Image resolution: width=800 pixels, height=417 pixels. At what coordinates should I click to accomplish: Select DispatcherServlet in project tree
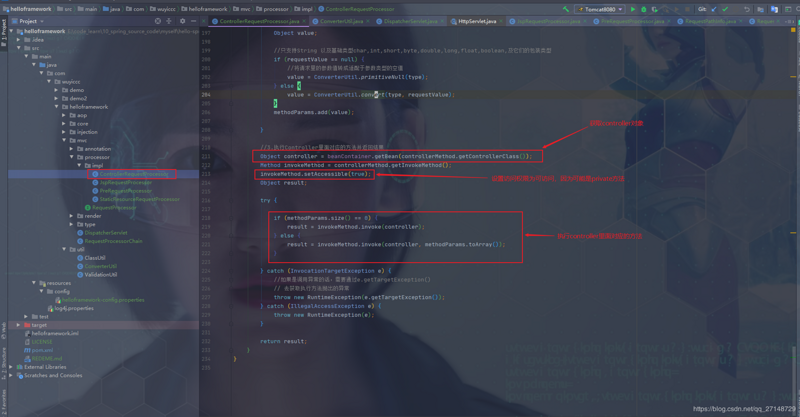pos(103,233)
